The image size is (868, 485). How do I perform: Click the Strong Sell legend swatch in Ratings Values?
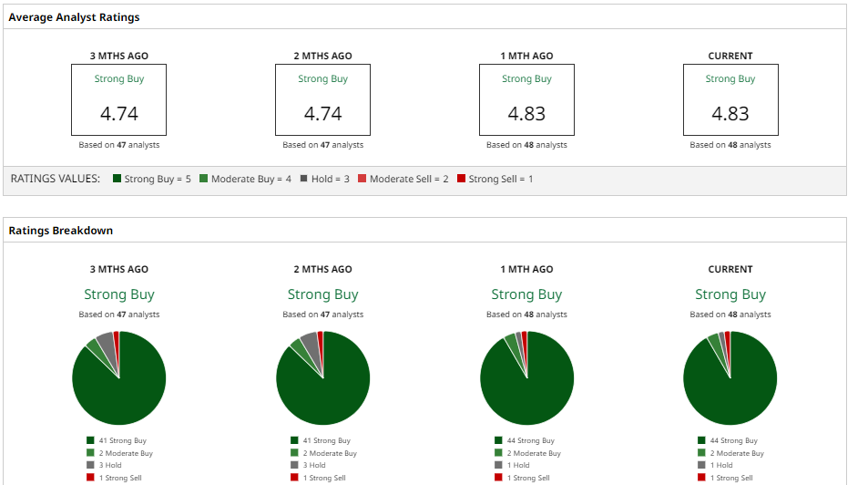(461, 179)
